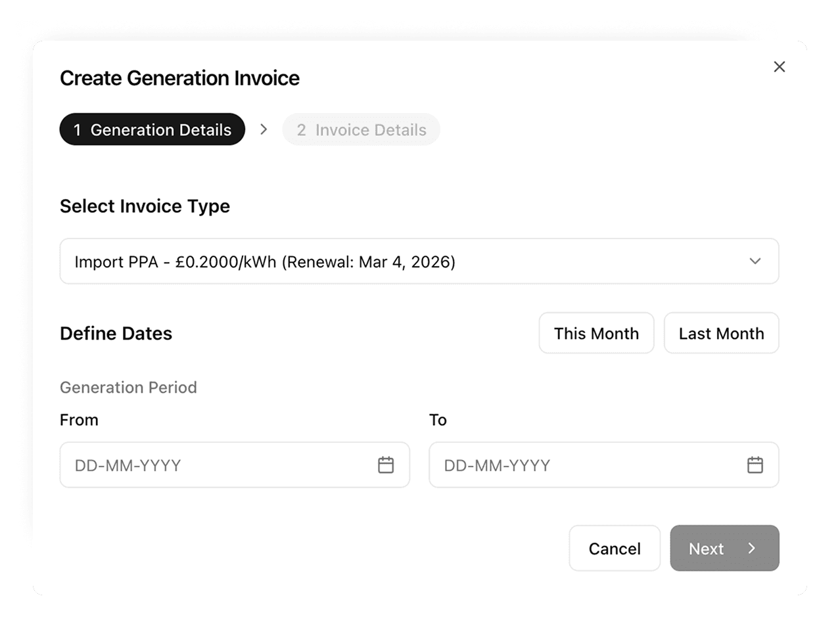Open the To date calendar picker icon
Screen dimensions: 840x636
pyautogui.click(x=755, y=465)
